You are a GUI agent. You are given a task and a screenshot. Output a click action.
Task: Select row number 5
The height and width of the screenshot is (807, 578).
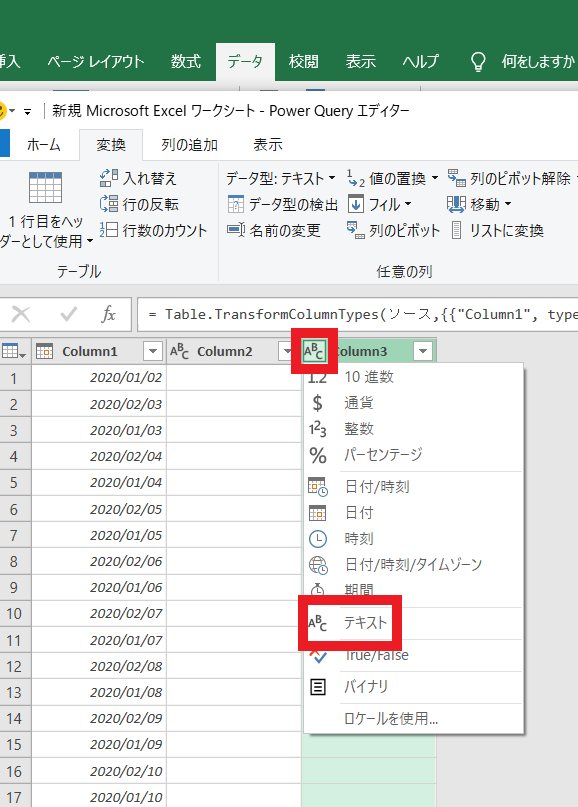click(x=14, y=483)
